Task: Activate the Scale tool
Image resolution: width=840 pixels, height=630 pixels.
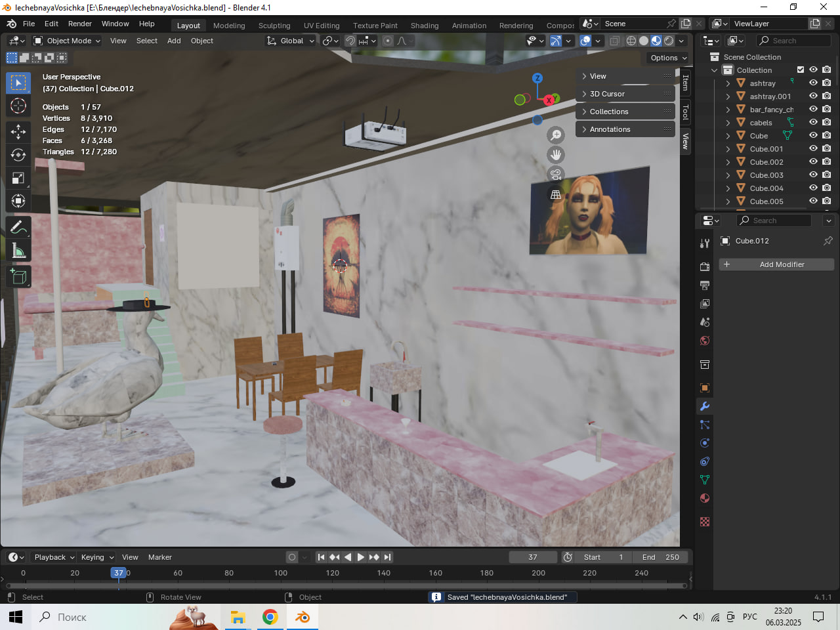Action: coord(18,178)
